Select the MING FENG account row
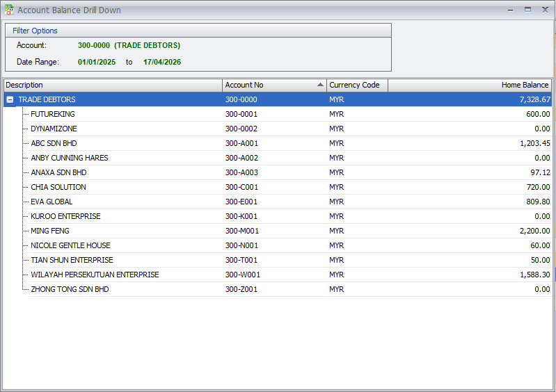This screenshot has height=392, width=556. [50, 231]
